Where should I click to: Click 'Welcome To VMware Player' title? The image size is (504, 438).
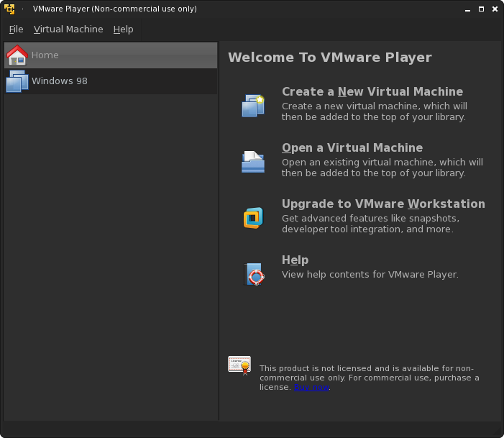click(330, 58)
